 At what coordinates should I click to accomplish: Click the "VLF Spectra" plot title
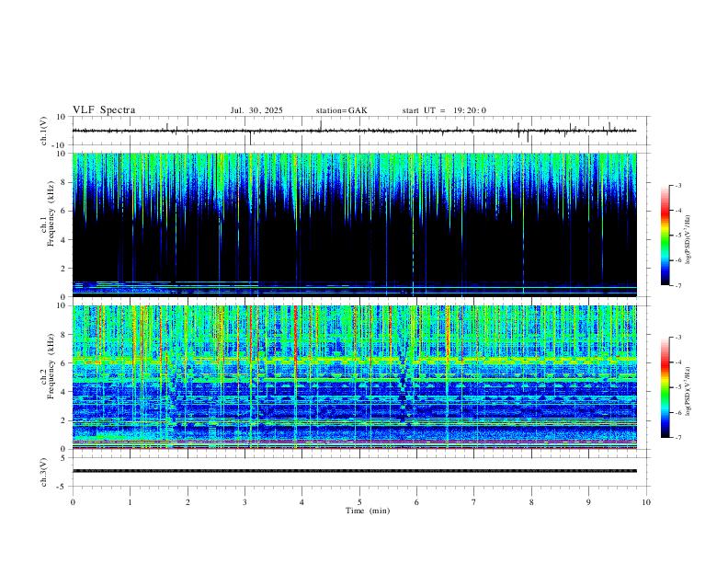[x=104, y=110]
